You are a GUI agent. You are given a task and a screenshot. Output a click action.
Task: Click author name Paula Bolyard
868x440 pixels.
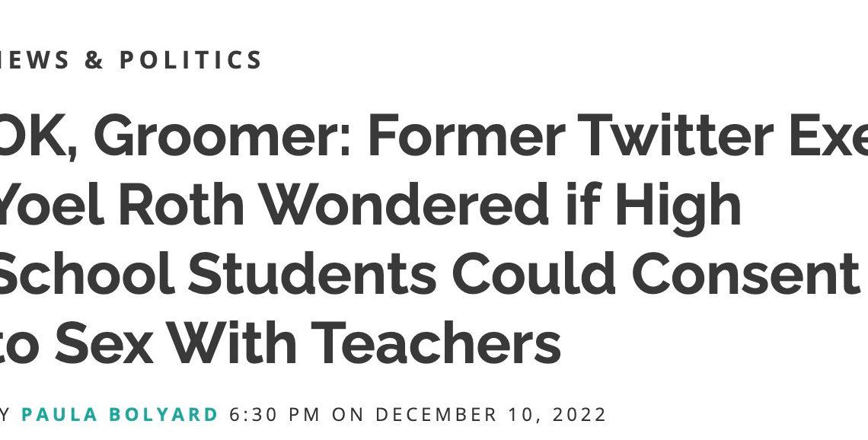pos(120,415)
